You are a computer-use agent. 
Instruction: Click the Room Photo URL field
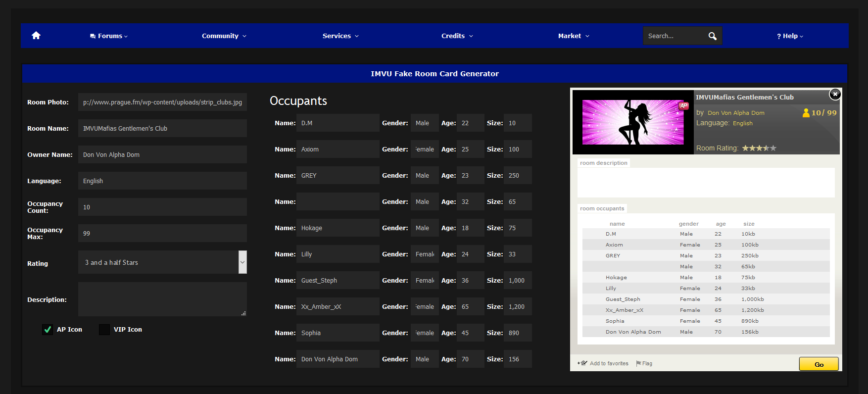[x=162, y=102]
